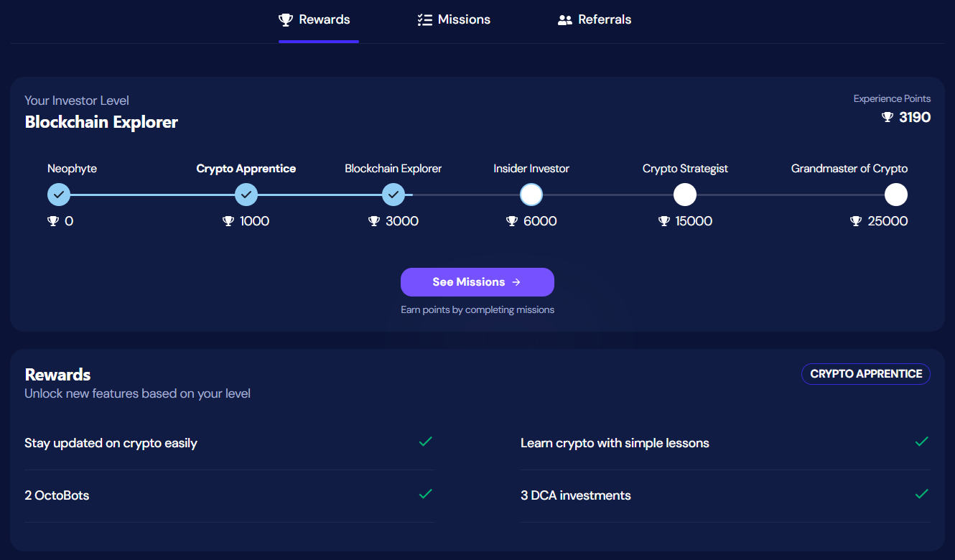The image size is (955, 560).
Task: Click the people icon beside Referrals
Action: pyautogui.click(x=565, y=20)
